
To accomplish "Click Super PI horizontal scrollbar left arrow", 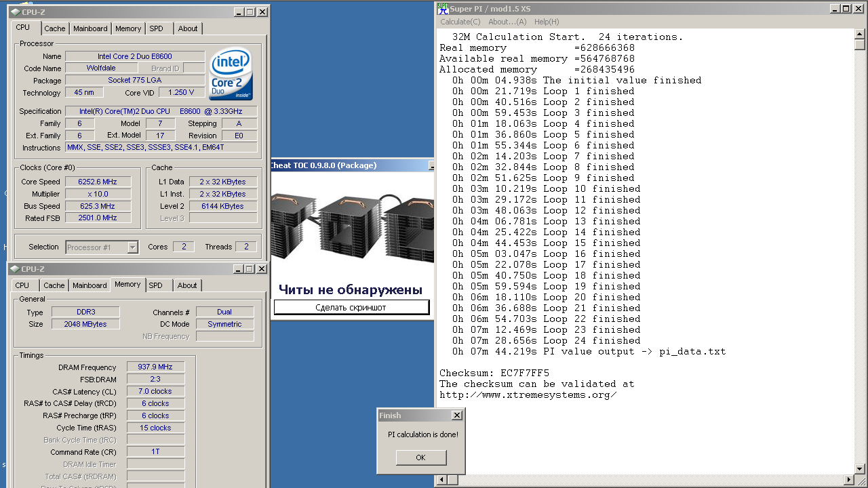I will [x=442, y=480].
